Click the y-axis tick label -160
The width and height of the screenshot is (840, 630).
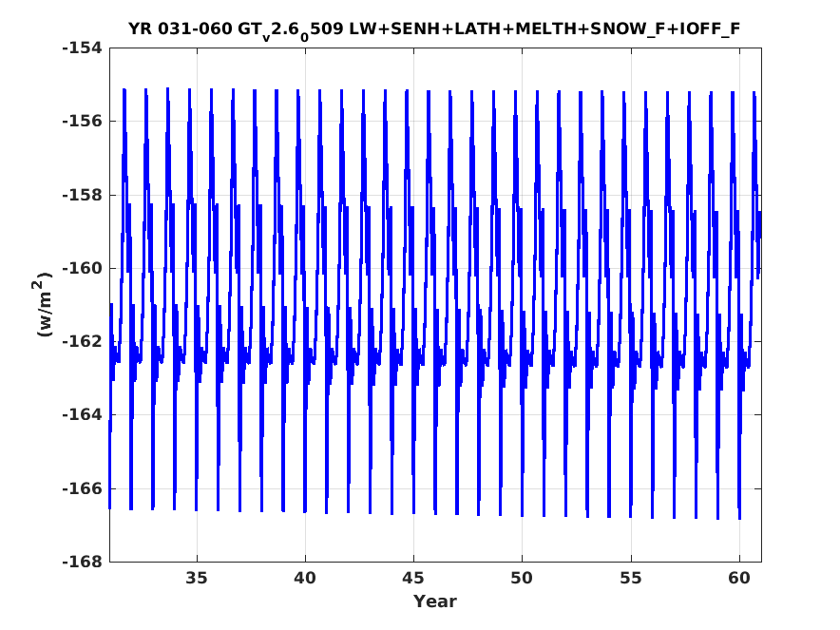[82, 268]
